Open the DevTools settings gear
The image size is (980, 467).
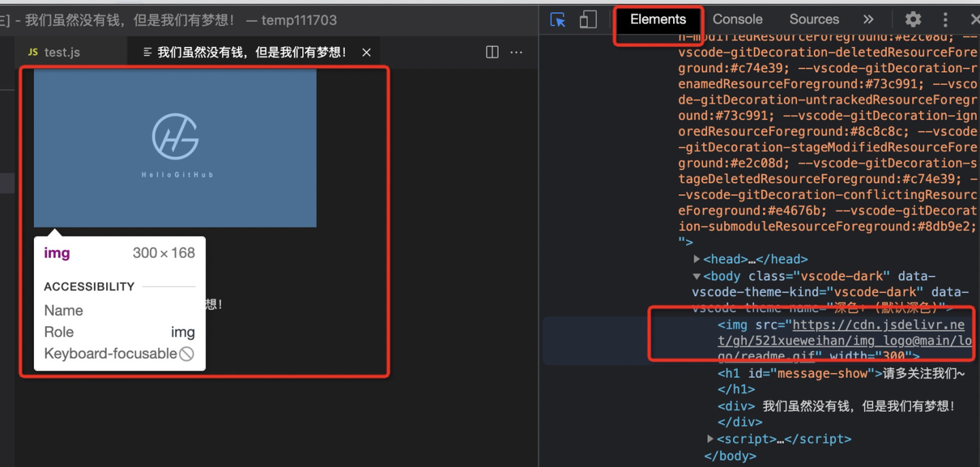[x=912, y=19]
